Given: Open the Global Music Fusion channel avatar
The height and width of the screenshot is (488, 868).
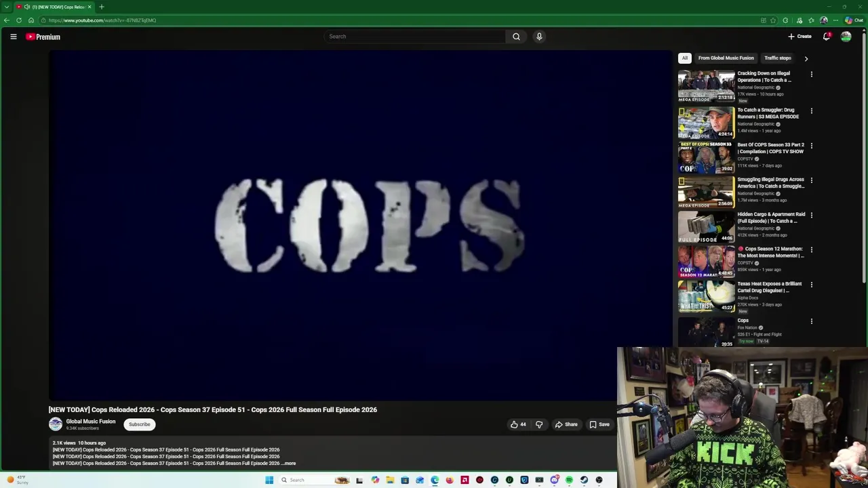Looking at the screenshot, I should coord(56,424).
